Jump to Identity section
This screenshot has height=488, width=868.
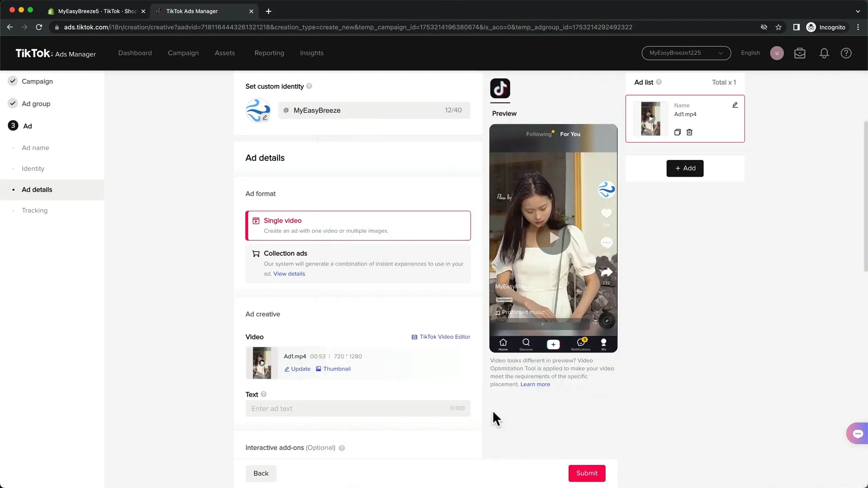[33, 169]
